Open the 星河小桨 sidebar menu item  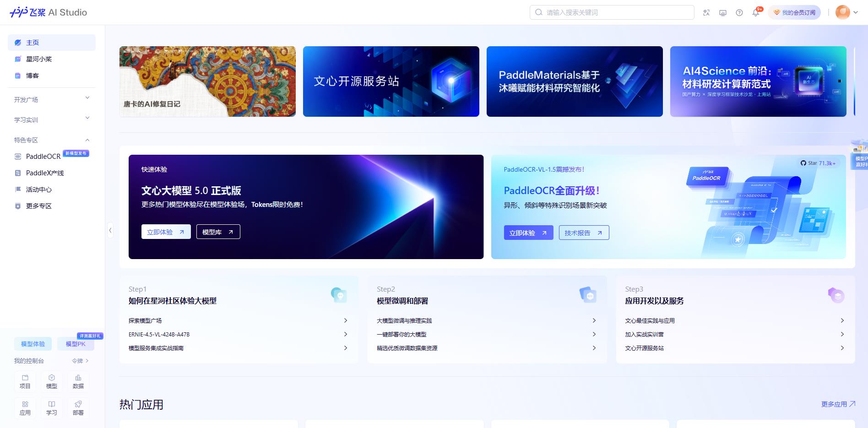(39, 59)
